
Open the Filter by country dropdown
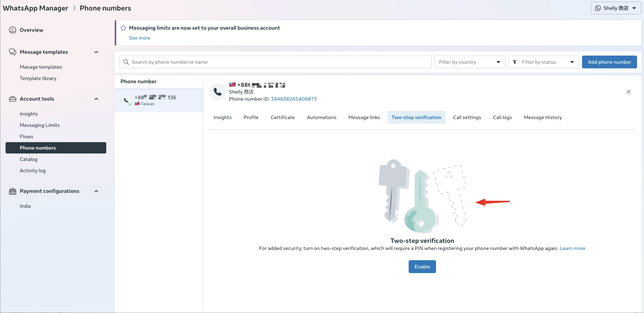pos(470,62)
